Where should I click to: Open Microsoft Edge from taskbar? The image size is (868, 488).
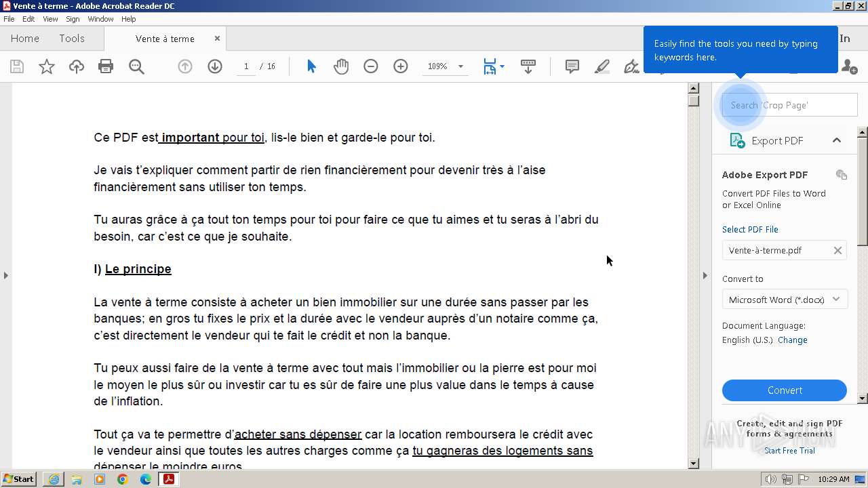tap(146, 479)
